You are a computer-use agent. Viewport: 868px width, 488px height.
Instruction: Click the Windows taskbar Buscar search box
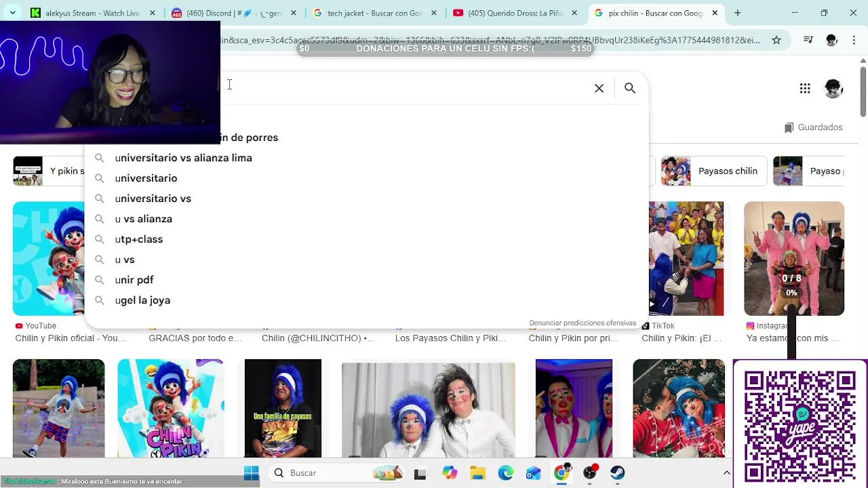(x=337, y=473)
